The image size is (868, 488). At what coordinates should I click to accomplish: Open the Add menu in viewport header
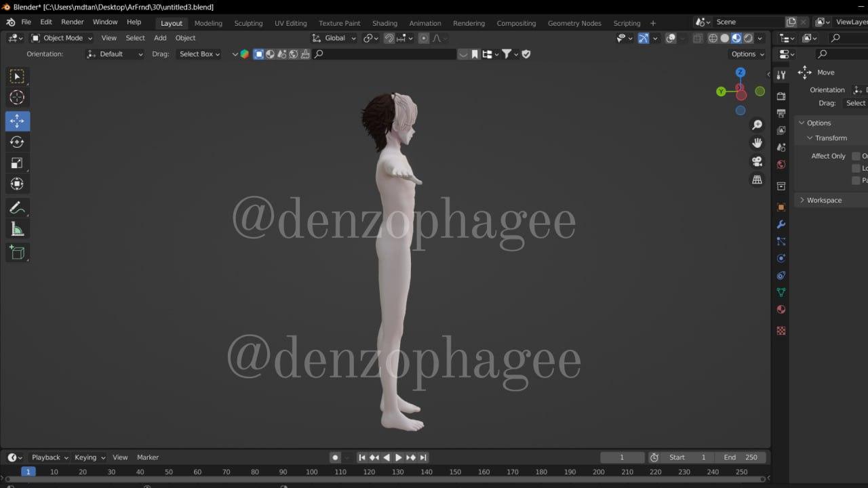coord(160,38)
